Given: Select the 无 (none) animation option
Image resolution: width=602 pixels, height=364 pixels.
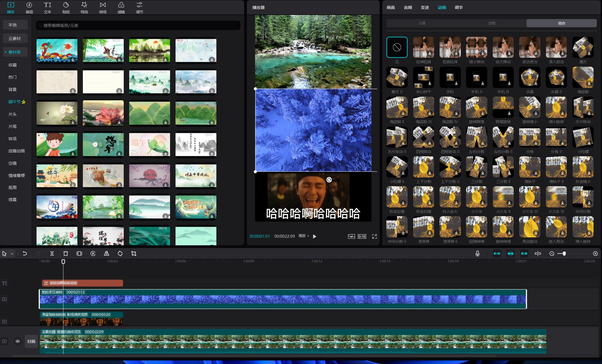Looking at the screenshot, I should point(397,47).
